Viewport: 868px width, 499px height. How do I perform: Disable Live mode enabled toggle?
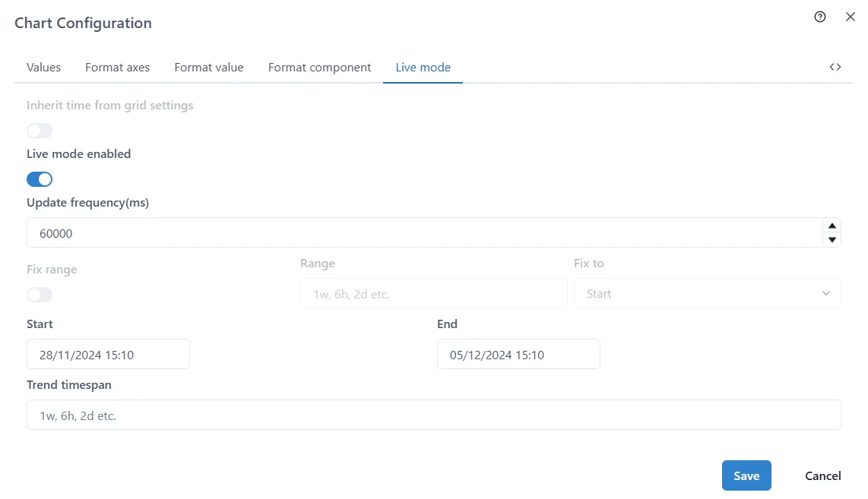point(40,178)
